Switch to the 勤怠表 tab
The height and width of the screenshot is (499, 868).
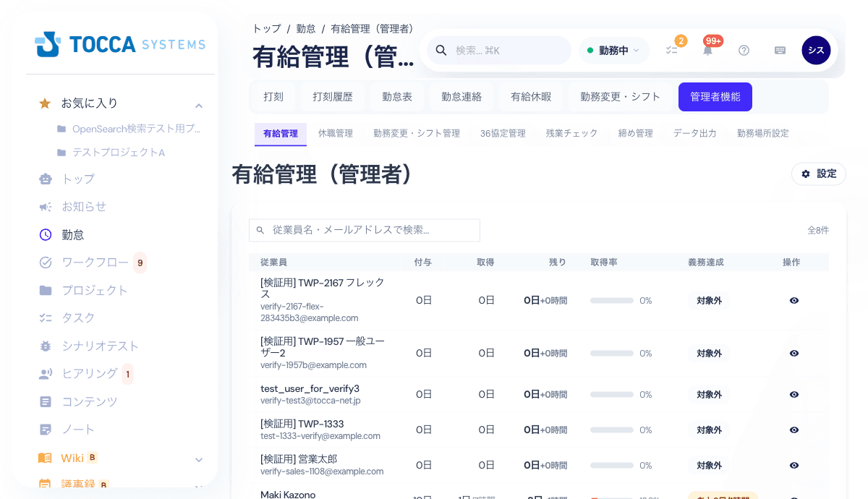[x=397, y=97]
